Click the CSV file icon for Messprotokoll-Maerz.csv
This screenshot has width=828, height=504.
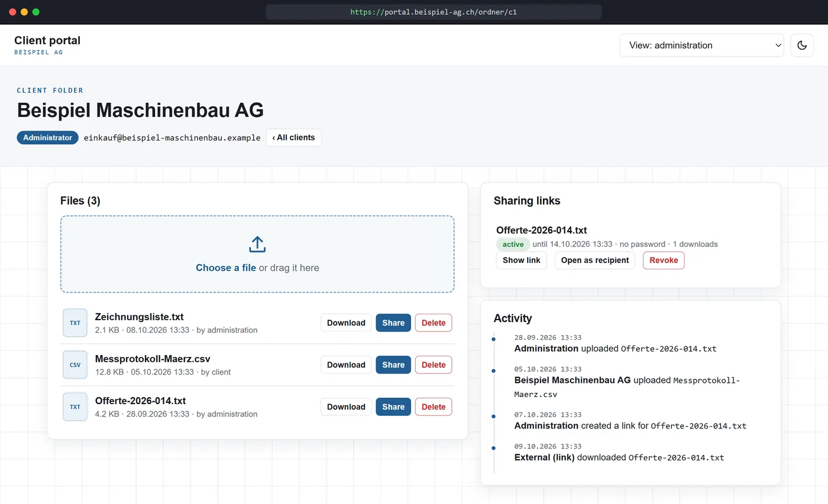pyautogui.click(x=75, y=365)
